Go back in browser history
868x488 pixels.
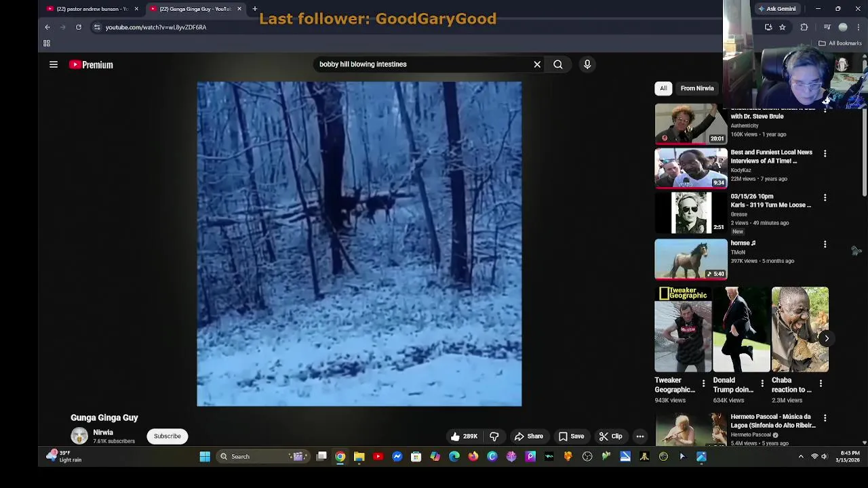click(47, 27)
